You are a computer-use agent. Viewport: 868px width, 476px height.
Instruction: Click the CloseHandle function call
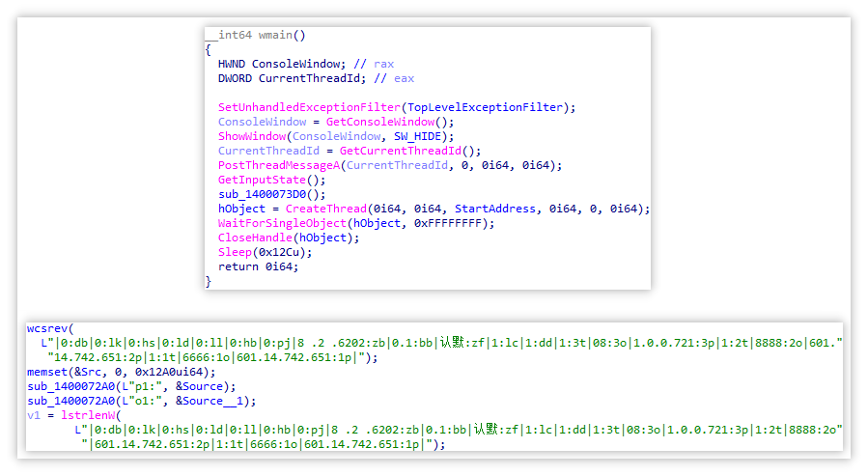point(255,237)
